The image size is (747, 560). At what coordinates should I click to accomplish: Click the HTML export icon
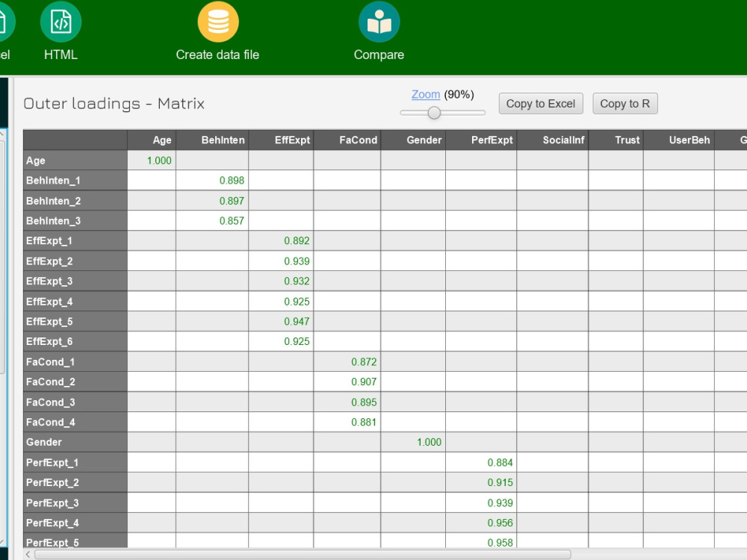pos(60,22)
